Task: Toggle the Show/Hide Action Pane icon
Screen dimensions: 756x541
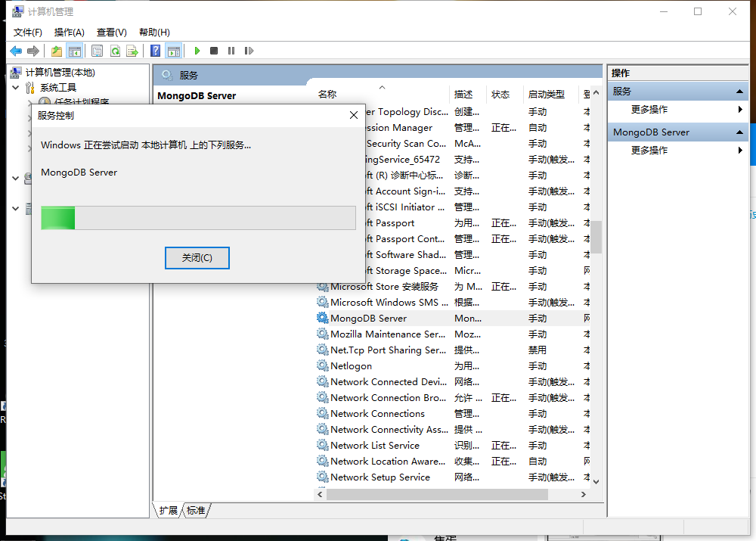Action: coord(174,51)
